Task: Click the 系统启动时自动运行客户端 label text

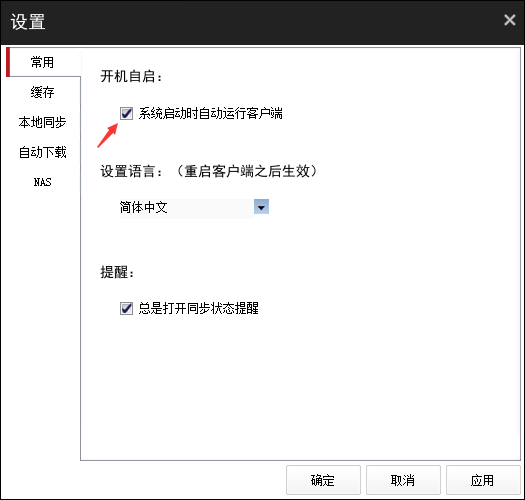Action: tap(211, 114)
